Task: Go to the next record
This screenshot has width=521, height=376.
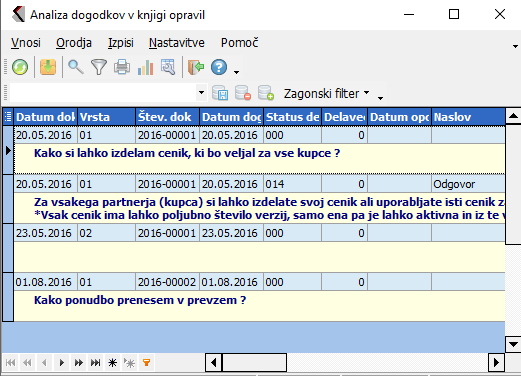Action: pos(62,362)
